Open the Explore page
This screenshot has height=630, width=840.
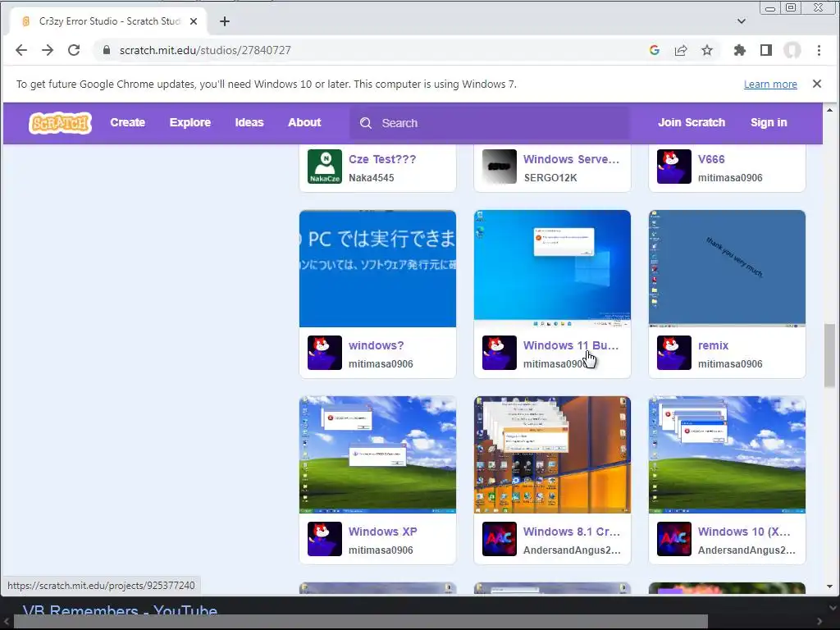pyautogui.click(x=190, y=123)
